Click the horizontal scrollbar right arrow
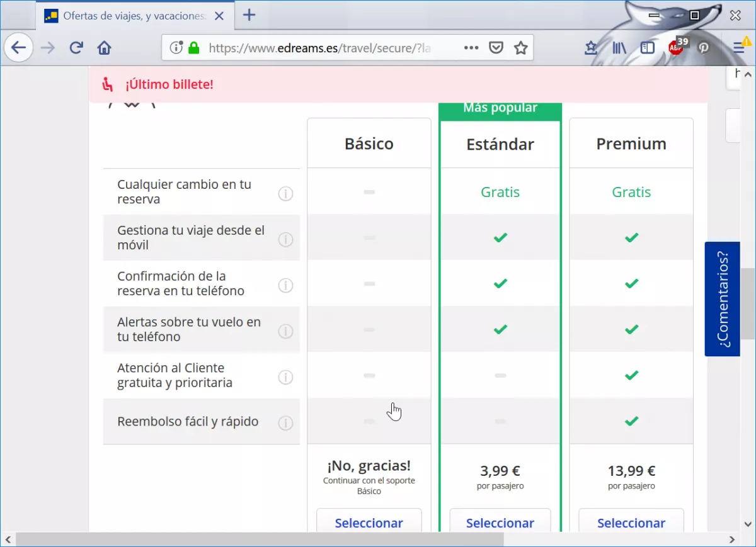 (x=733, y=539)
